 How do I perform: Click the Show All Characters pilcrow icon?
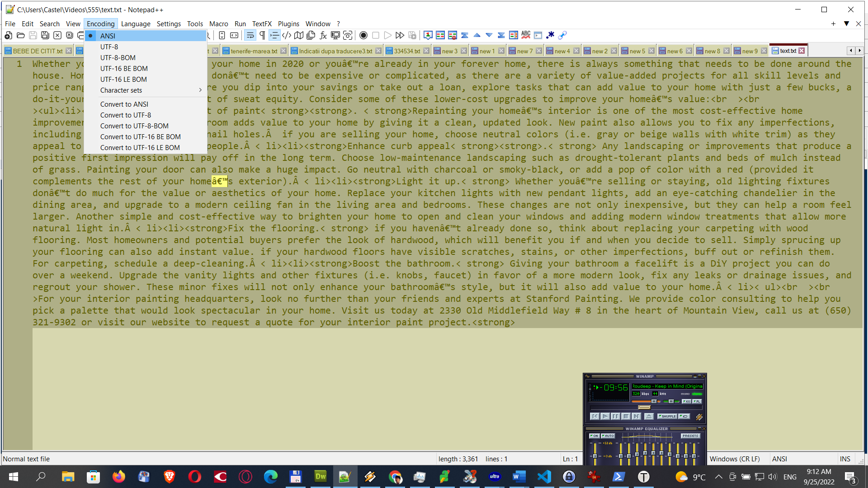tap(262, 35)
